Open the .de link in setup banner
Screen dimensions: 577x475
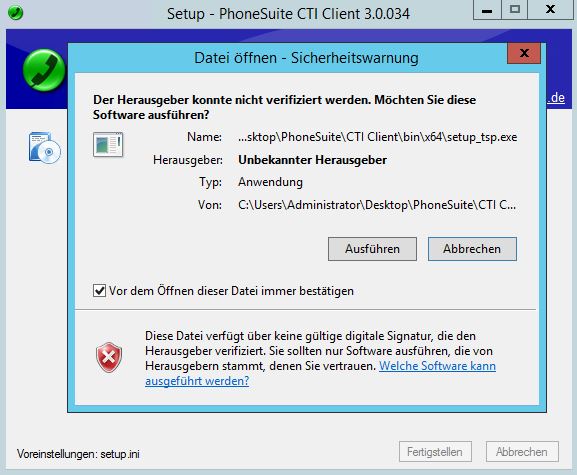click(x=556, y=98)
